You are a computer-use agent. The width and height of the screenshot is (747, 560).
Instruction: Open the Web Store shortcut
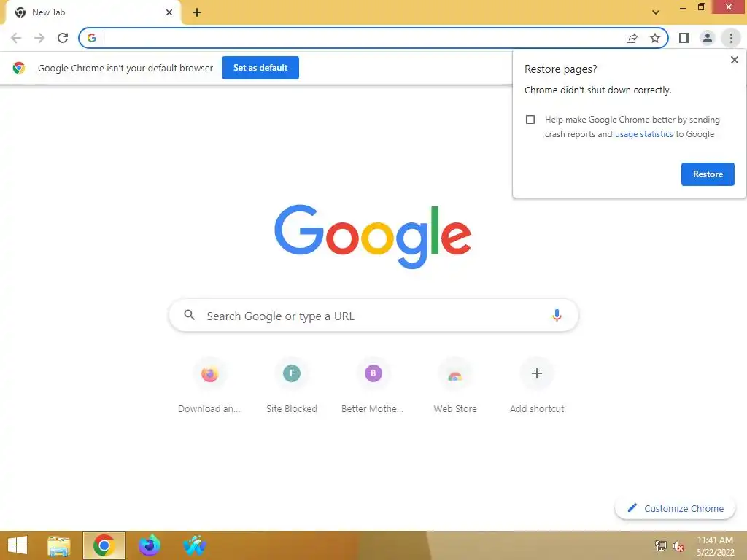pos(455,385)
